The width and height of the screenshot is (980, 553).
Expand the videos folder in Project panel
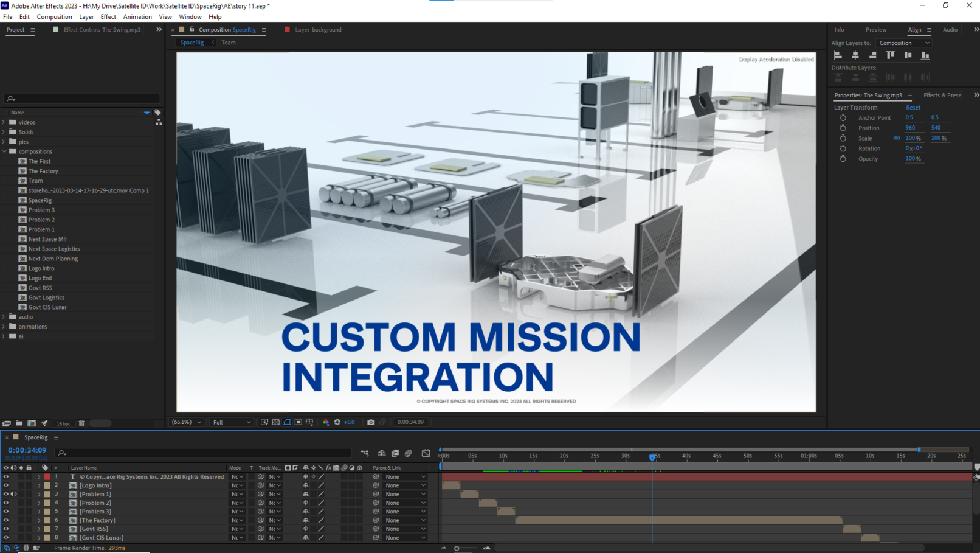(x=4, y=122)
